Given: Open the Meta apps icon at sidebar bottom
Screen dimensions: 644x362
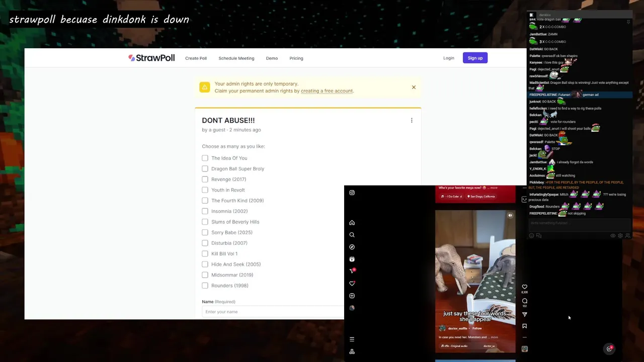Looking at the screenshot, I should point(352,351).
